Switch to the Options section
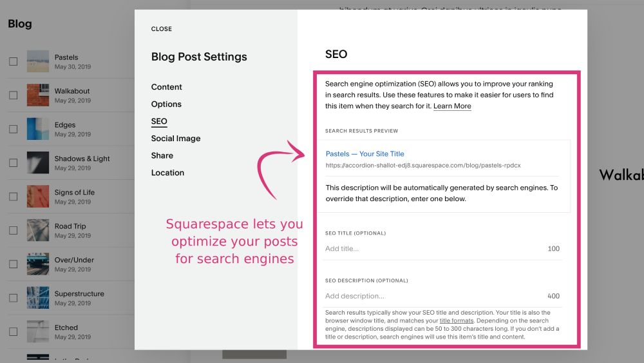Screen dimensions: 644x363 point(166,104)
